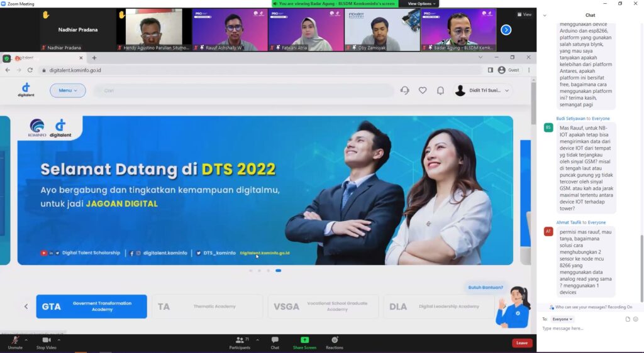The height and width of the screenshot is (353, 644).
Task: Select Fatwani Atria's video thumbnail
Action: 306,30
